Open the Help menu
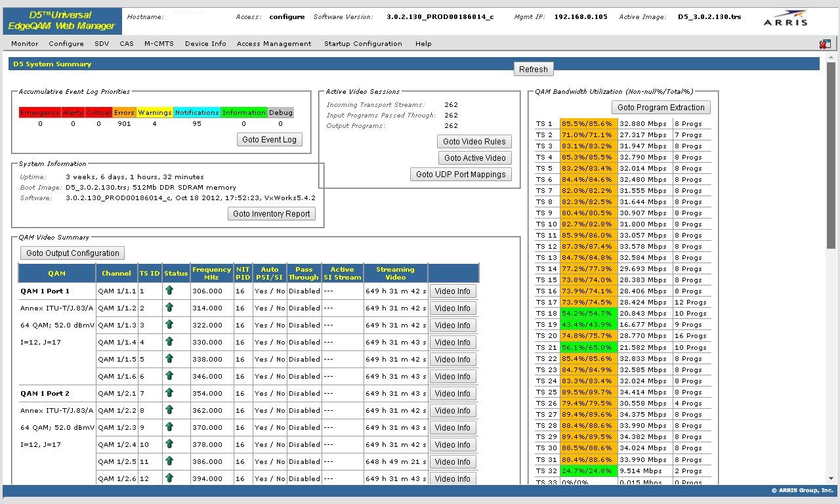 [423, 44]
